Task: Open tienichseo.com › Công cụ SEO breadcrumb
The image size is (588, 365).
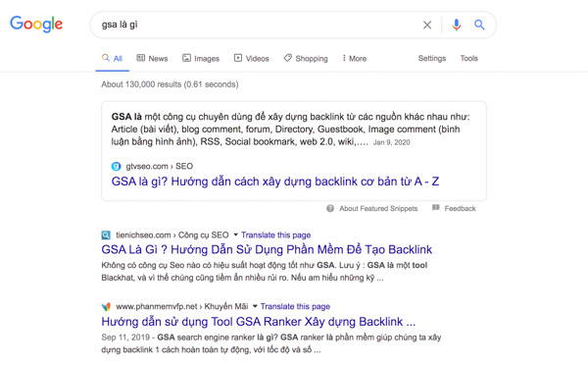Action: pyautogui.click(x=172, y=235)
